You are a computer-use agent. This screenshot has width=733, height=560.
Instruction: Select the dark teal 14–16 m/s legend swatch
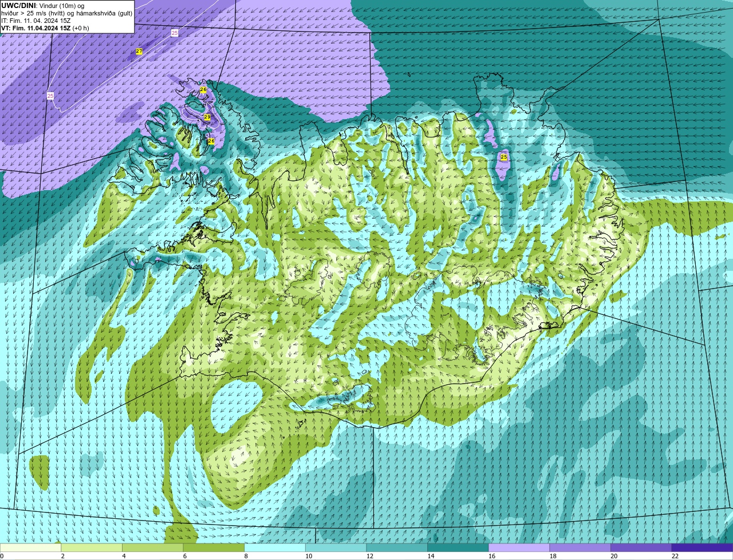pos(458,547)
